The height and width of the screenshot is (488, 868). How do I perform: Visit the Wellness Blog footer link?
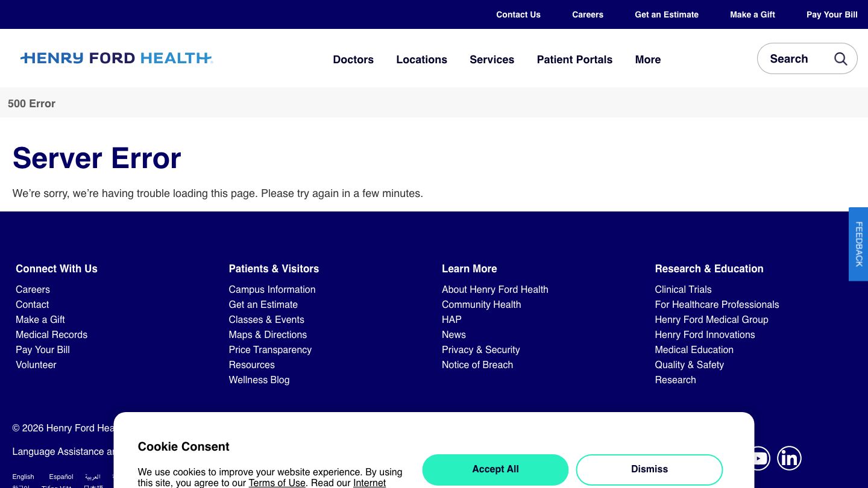(x=259, y=380)
